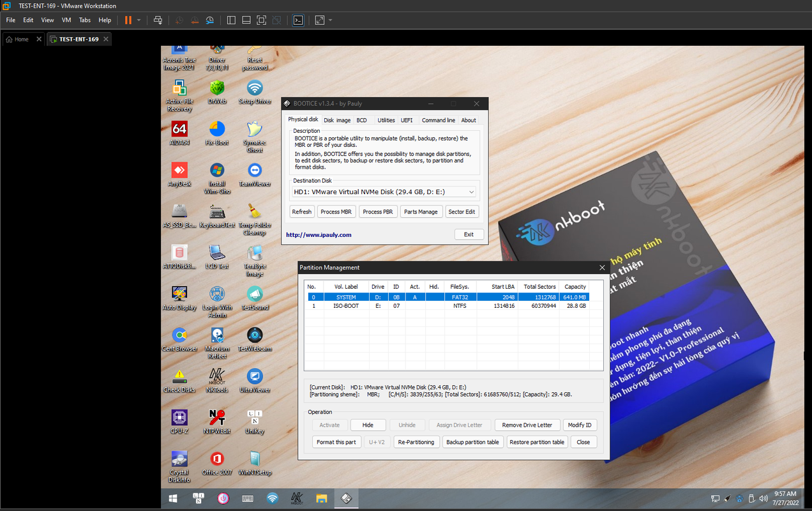The image size is (812, 511).
Task: Open the NKTools desktop shortcut
Action: pos(217,379)
